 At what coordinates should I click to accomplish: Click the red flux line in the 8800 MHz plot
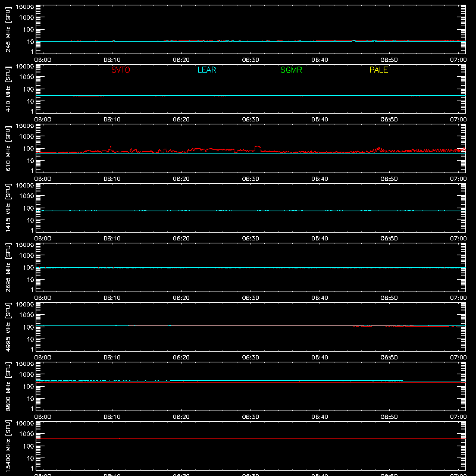coord(250,382)
